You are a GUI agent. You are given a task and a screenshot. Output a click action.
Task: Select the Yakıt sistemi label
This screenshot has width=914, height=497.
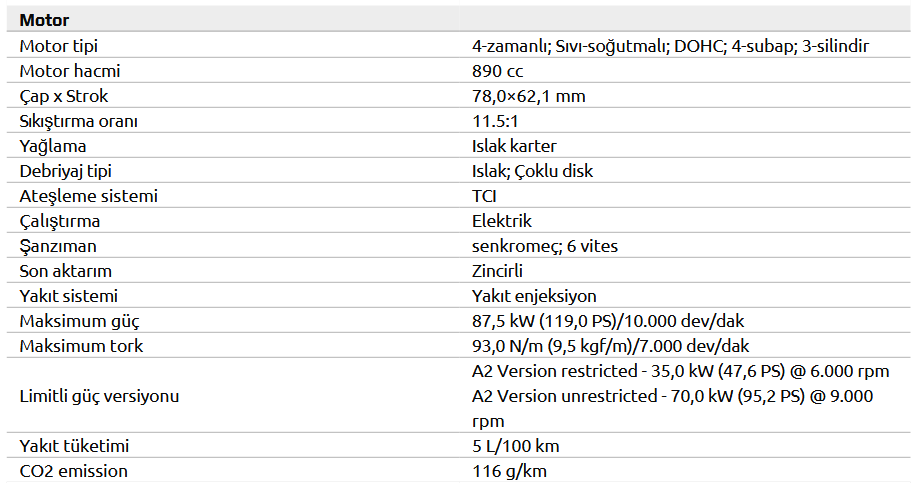69,296
